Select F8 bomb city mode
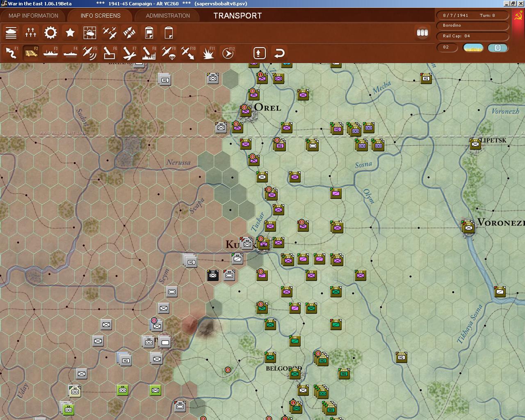Screen dimensions: 525x420 click(149, 53)
